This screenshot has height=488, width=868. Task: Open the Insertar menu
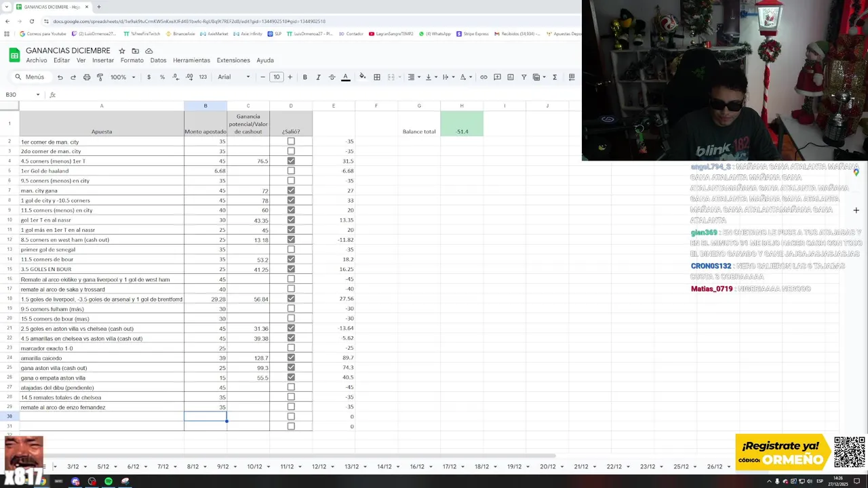(103, 60)
